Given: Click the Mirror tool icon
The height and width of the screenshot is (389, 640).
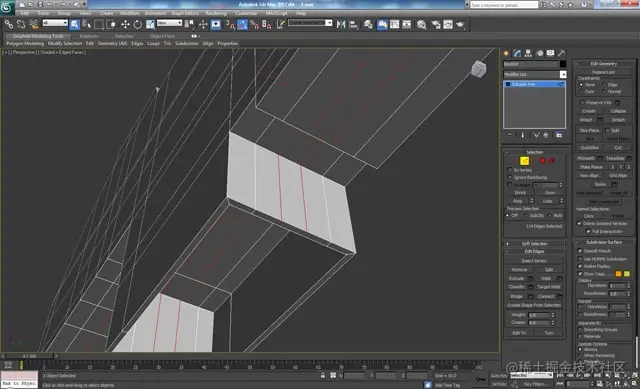Looking at the screenshot, I should pyautogui.click(x=341, y=24).
